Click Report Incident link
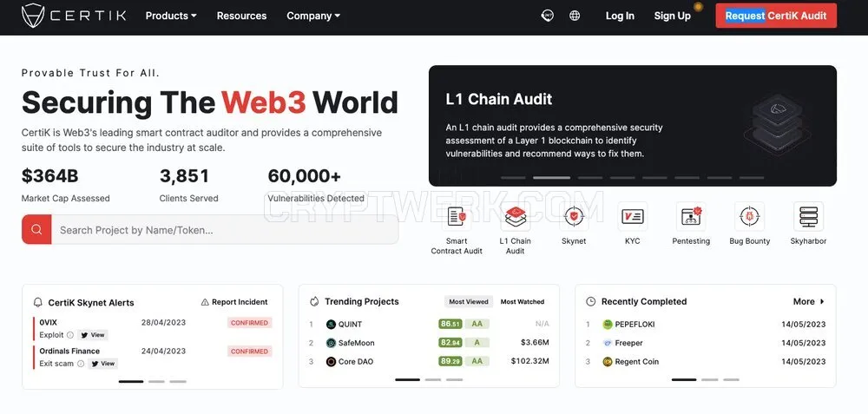Screen dimensions: 868x414 234,302
